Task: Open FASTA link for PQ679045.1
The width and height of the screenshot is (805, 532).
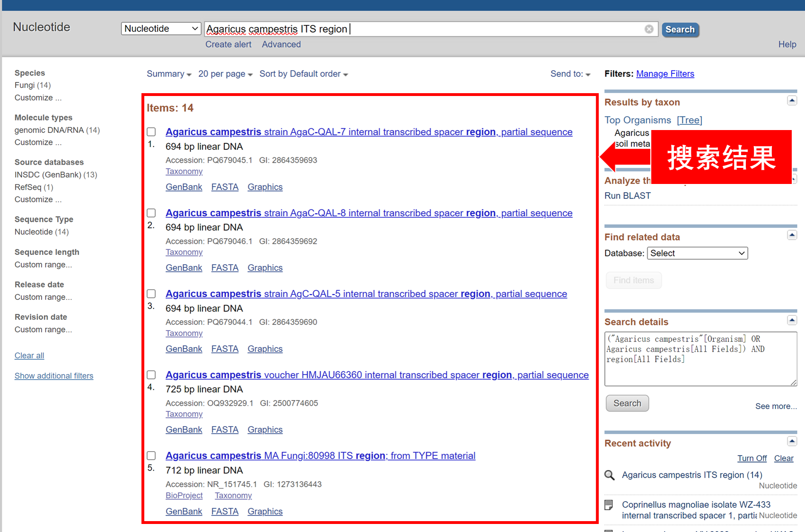Action: click(x=225, y=187)
